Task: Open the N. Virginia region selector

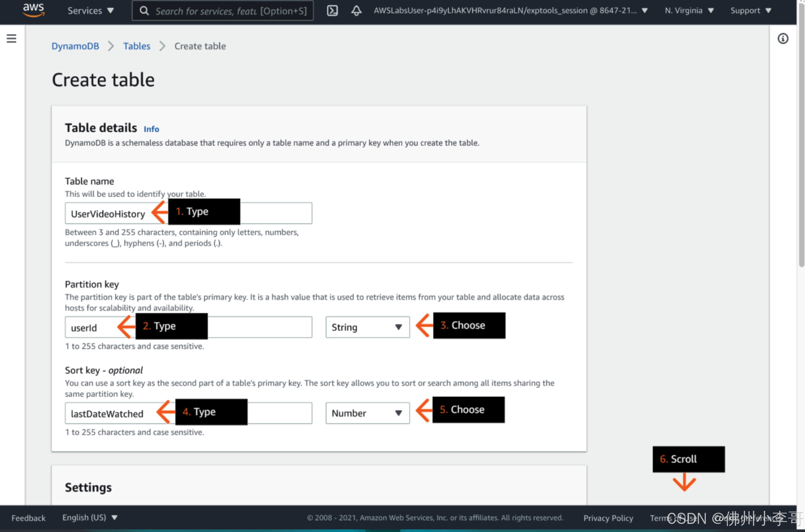Action: pyautogui.click(x=689, y=11)
